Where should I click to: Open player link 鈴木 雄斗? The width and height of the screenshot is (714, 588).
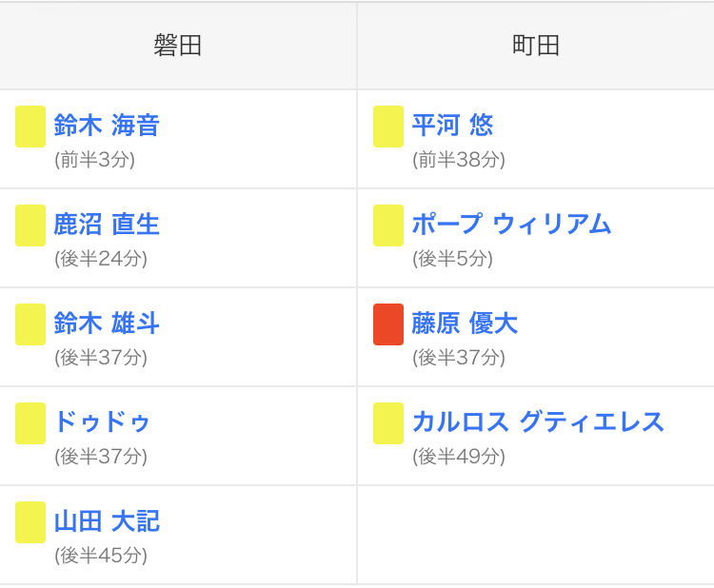point(107,323)
